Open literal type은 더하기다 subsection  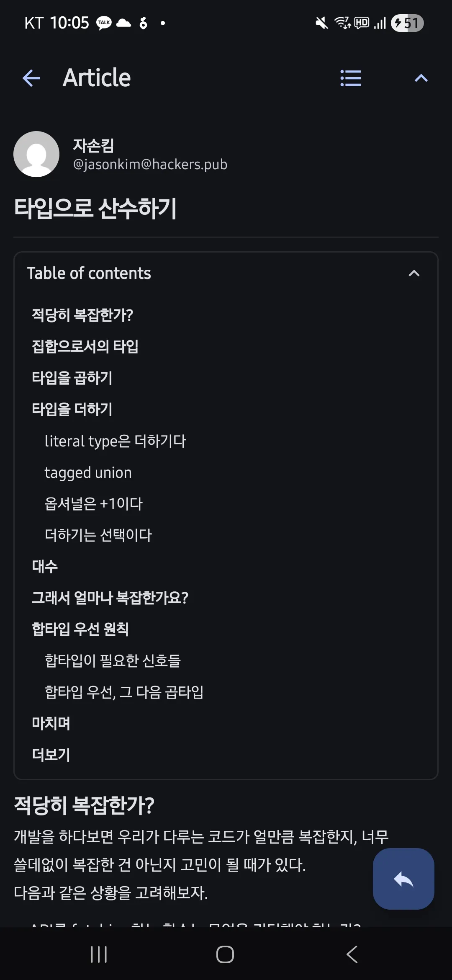115,441
